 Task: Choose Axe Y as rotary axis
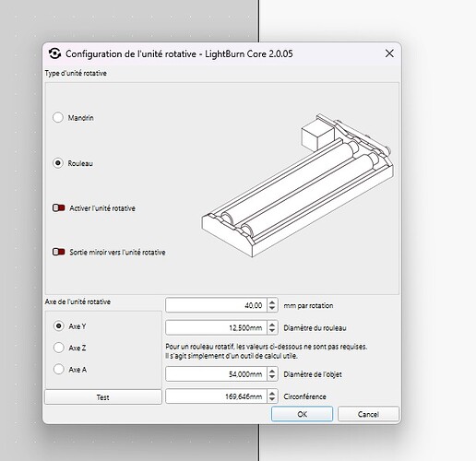pos(58,325)
